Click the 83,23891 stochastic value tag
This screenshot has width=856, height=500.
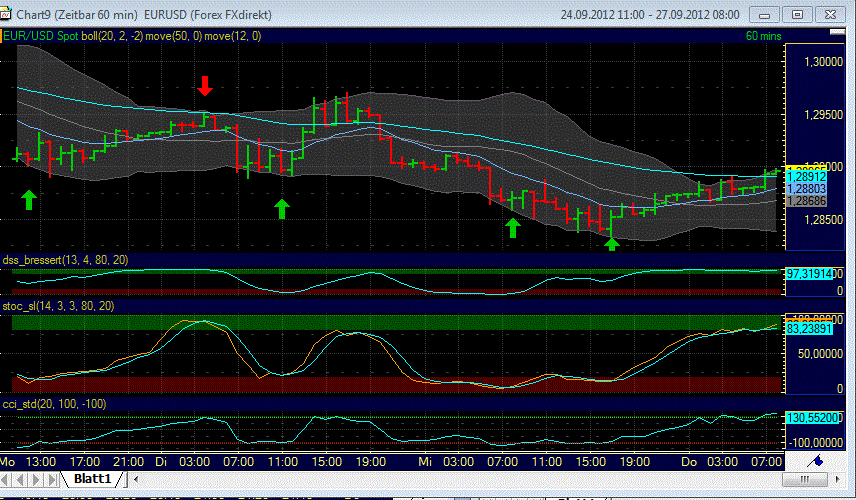(x=809, y=329)
